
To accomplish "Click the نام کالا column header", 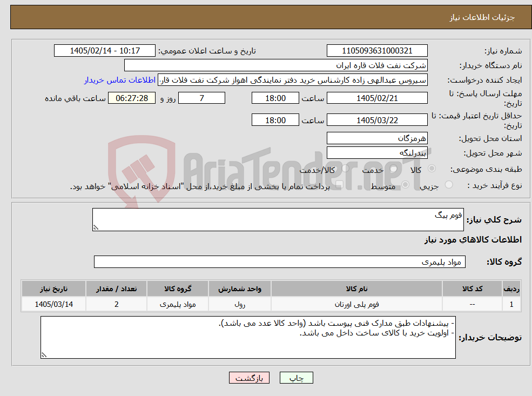I will pos(356,289).
